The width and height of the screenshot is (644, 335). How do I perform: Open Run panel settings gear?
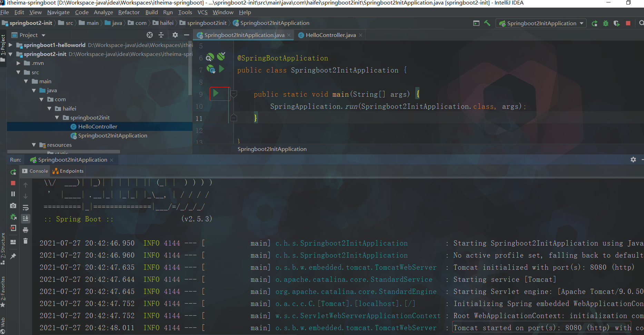633,160
